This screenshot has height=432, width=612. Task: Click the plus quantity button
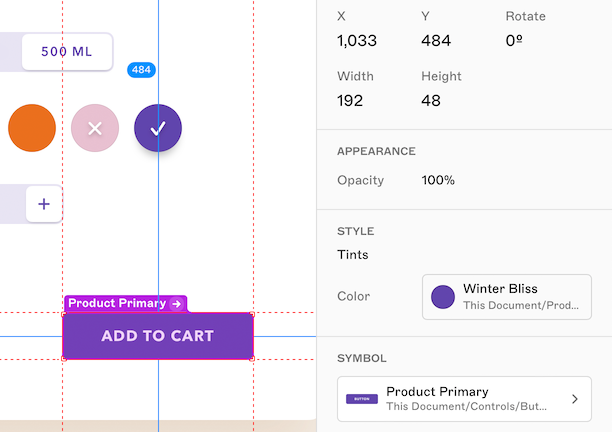pyautogui.click(x=44, y=204)
